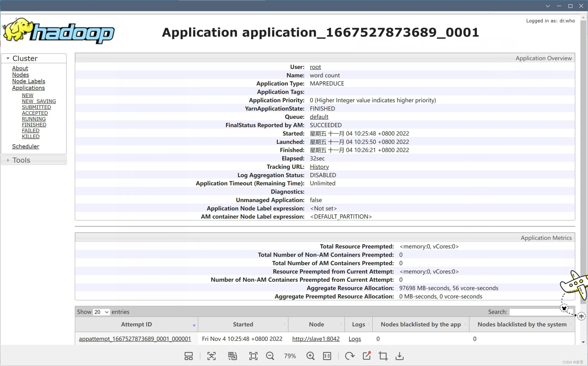Switch to 1:1 actual size view
This screenshot has width=588, height=366.
(327, 356)
